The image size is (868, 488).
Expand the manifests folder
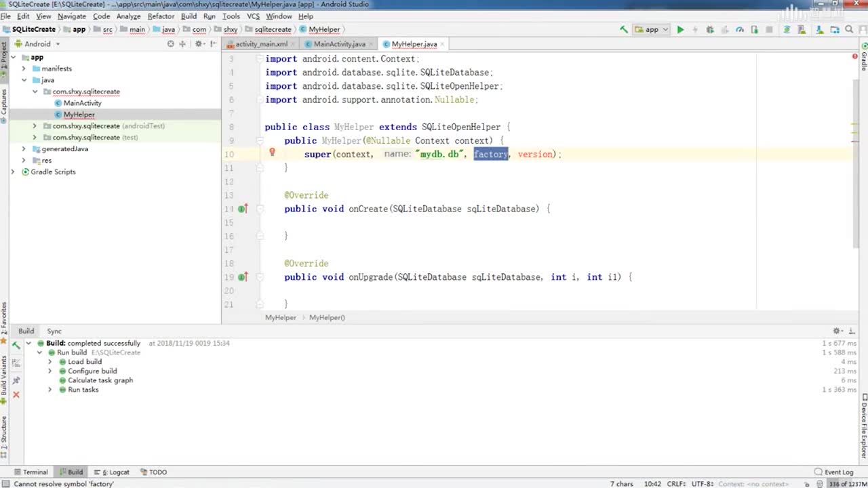[24, 68]
